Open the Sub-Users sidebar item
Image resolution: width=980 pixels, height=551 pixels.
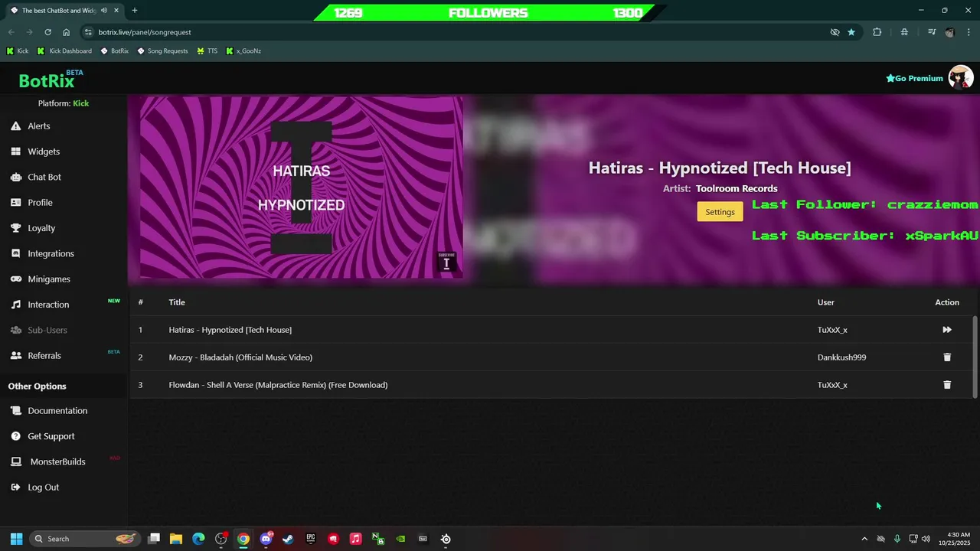coord(47,330)
